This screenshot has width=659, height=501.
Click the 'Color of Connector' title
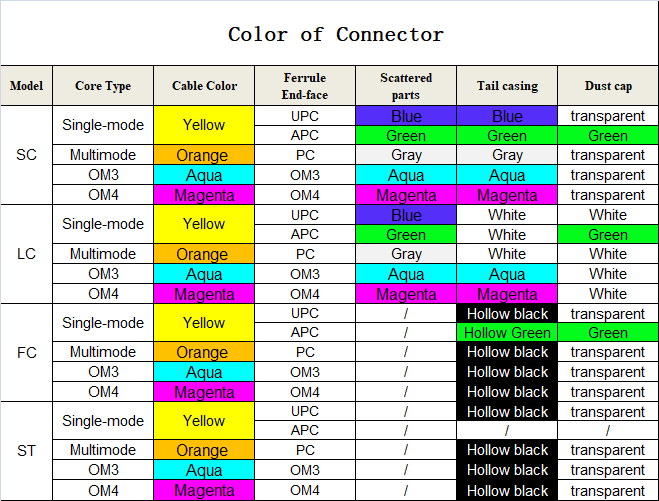(x=335, y=34)
